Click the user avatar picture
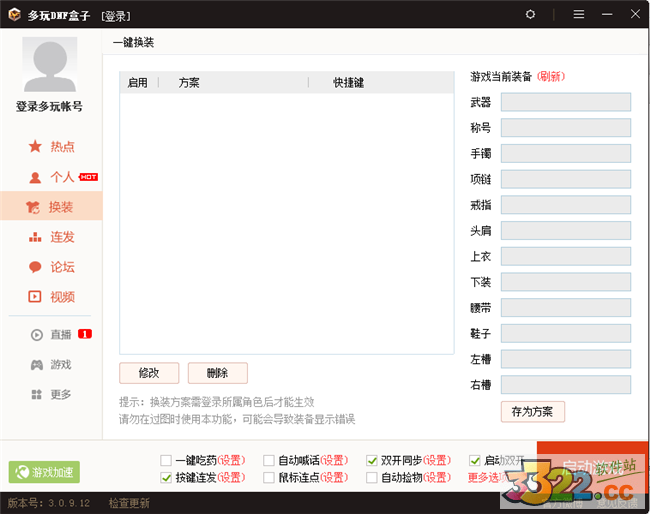The image size is (650, 514). (50, 64)
